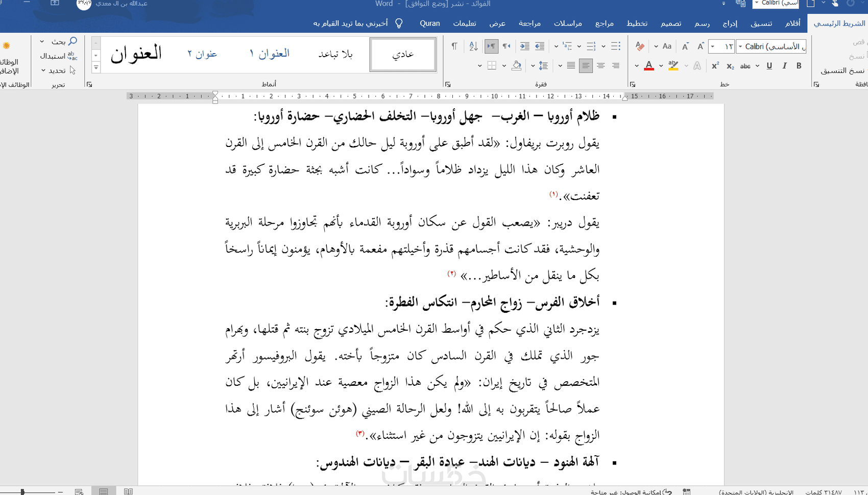Viewport: 868px width, 495px height.
Task: Open the تخطيط Layout tab
Action: tap(637, 23)
